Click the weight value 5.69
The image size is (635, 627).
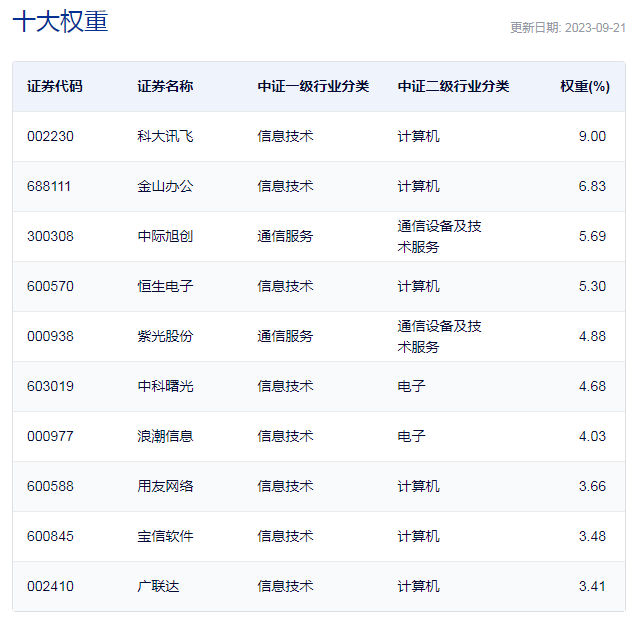tap(592, 236)
